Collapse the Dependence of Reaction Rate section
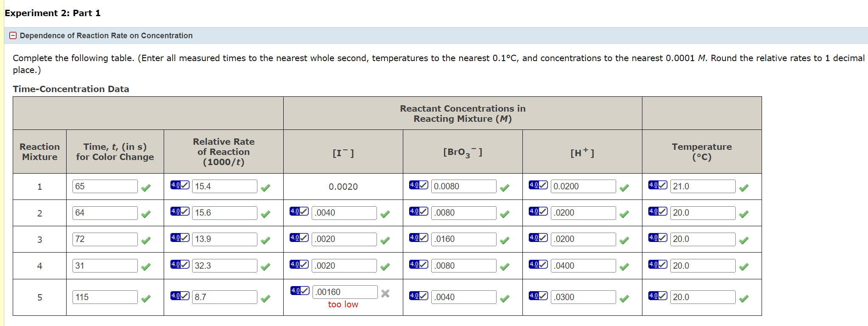The width and height of the screenshot is (868, 326). pyautogui.click(x=13, y=36)
